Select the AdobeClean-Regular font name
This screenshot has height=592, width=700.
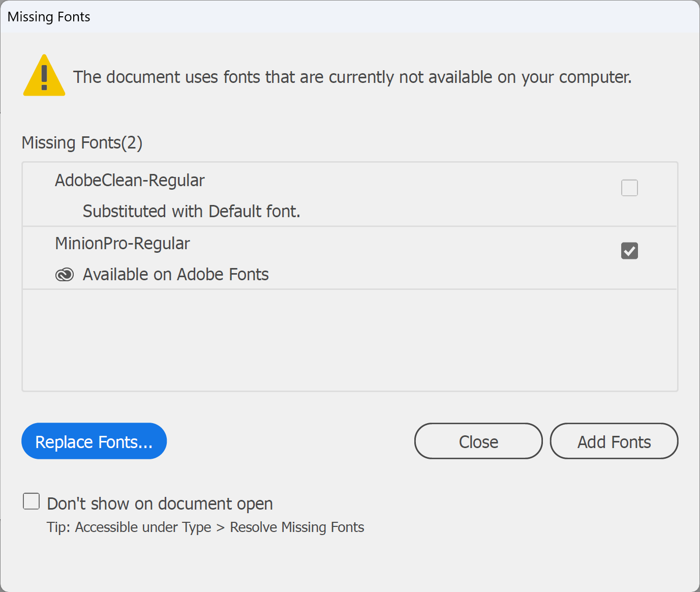(130, 181)
